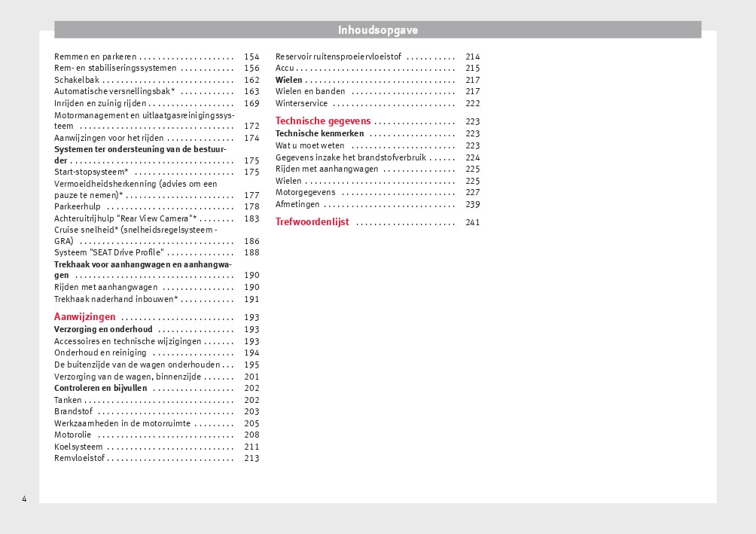Jump to the Trefwoordenlijst entry

(312, 222)
